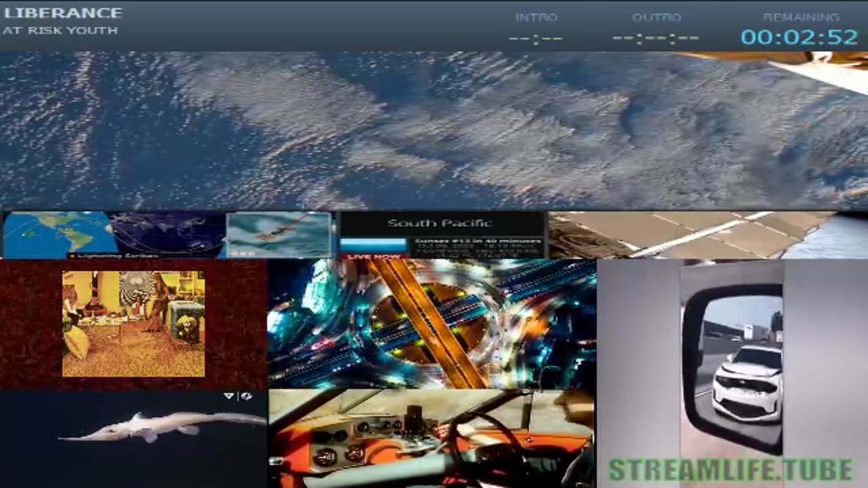Image resolution: width=868 pixels, height=488 pixels.
Task: Click the INTRO timer label
Action: pyautogui.click(x=536, y=18)
